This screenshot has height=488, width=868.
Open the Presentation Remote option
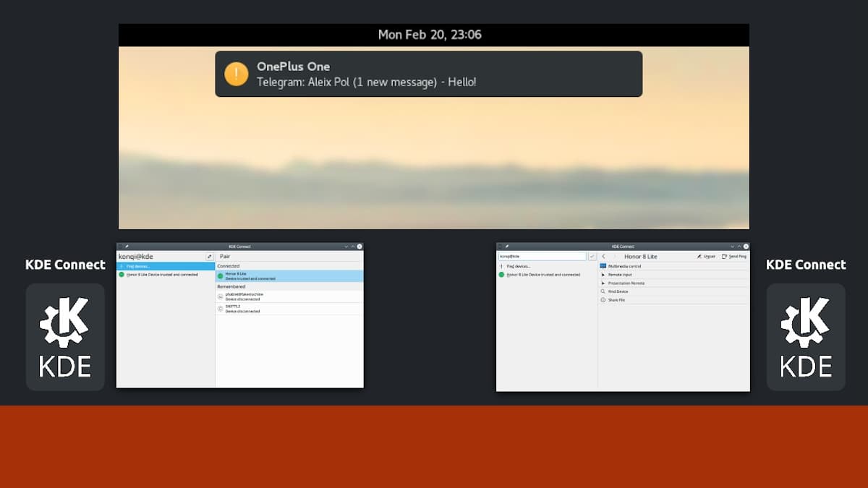coord(626,283)
